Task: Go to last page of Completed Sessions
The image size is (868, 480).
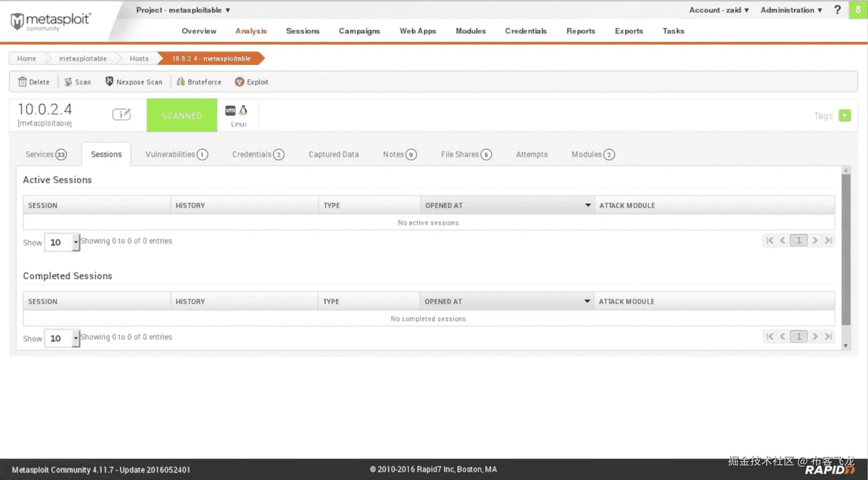Action: tap(828, 337)
